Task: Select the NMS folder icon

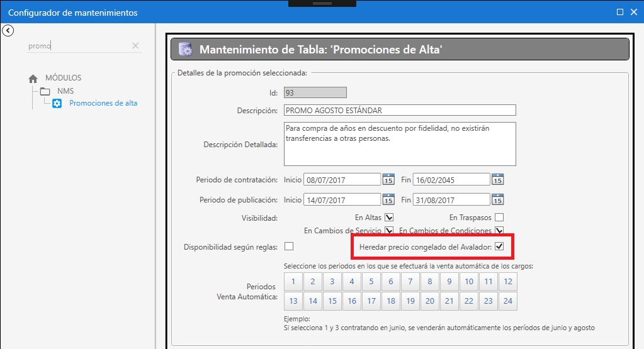Action: (x=45, y=91)
